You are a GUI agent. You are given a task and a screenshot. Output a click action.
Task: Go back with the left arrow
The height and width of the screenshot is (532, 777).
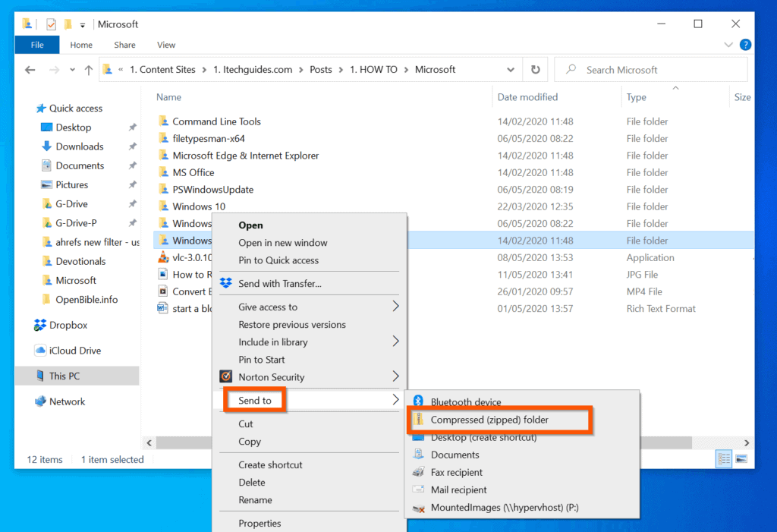click(30, 70)
